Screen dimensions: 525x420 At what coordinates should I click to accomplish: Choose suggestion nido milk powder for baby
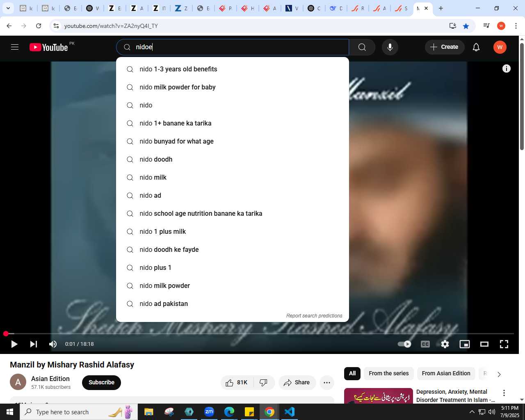coord(233,87)
